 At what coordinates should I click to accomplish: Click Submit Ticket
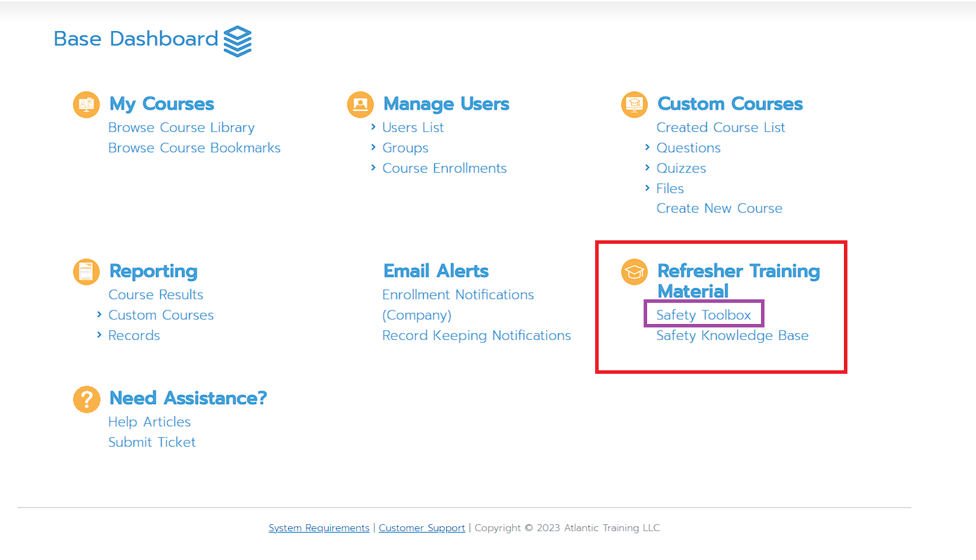(x=152, y=442)
